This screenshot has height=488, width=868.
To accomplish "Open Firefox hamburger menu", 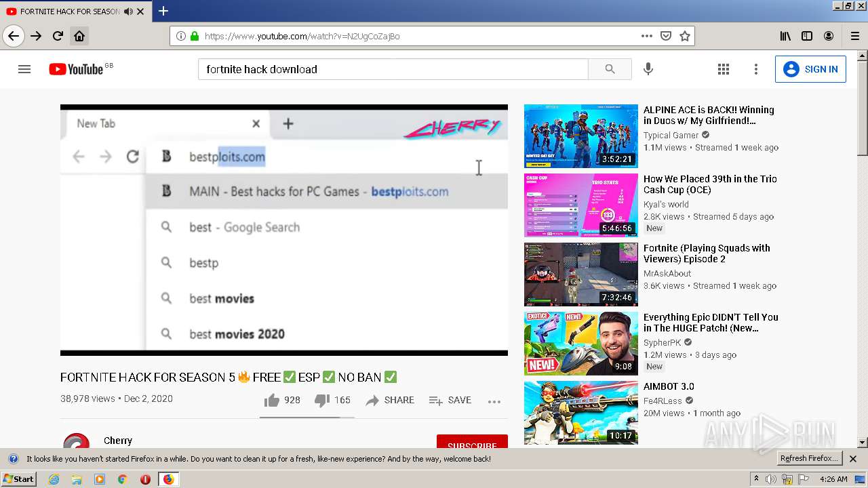I will 855,36.
